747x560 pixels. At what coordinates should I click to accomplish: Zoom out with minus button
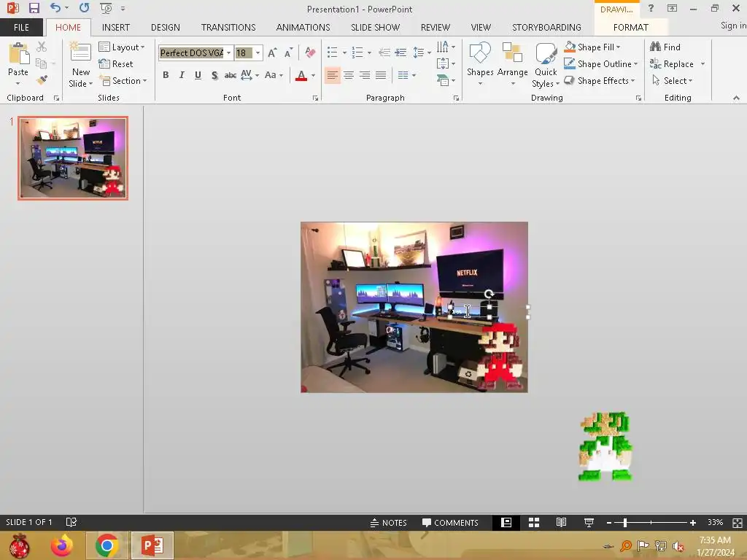pos(609,523)
